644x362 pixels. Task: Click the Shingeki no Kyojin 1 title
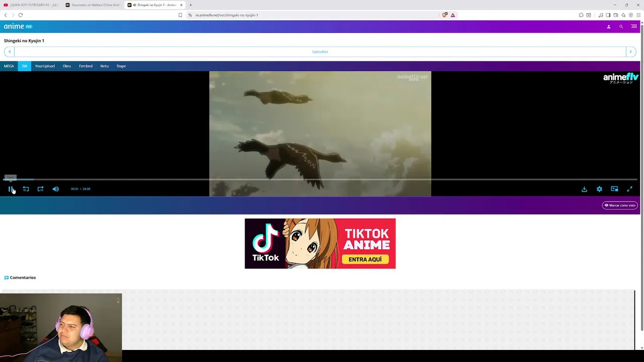pyautogui.click(x=24, y=41)
